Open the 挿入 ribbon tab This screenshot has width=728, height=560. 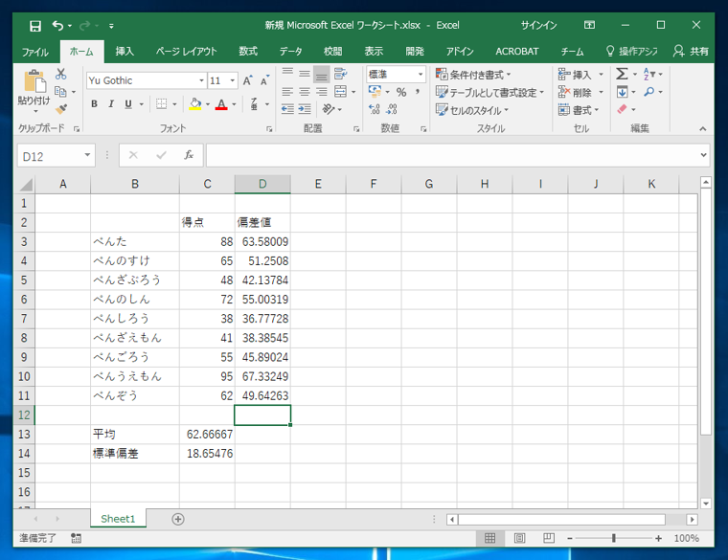(125, 51)
